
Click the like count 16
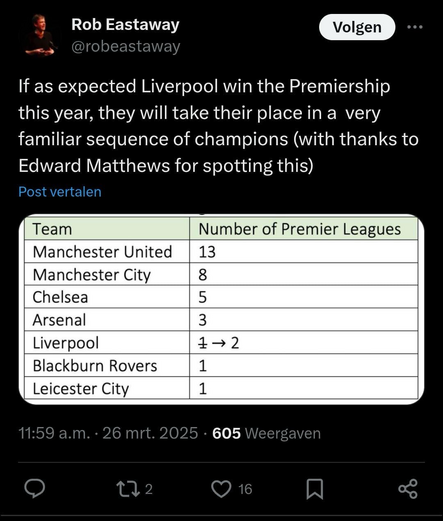coord(245,489)
